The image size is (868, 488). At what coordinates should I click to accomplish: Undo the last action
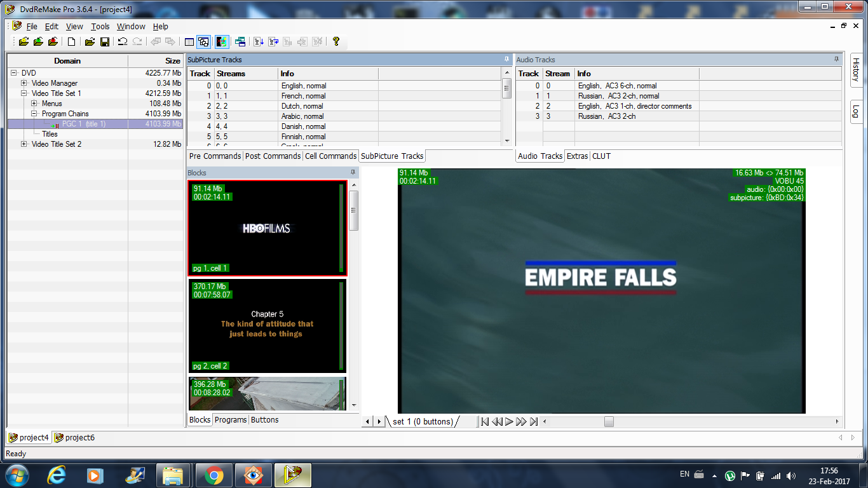pyautogui.click(x=123, y=42)
